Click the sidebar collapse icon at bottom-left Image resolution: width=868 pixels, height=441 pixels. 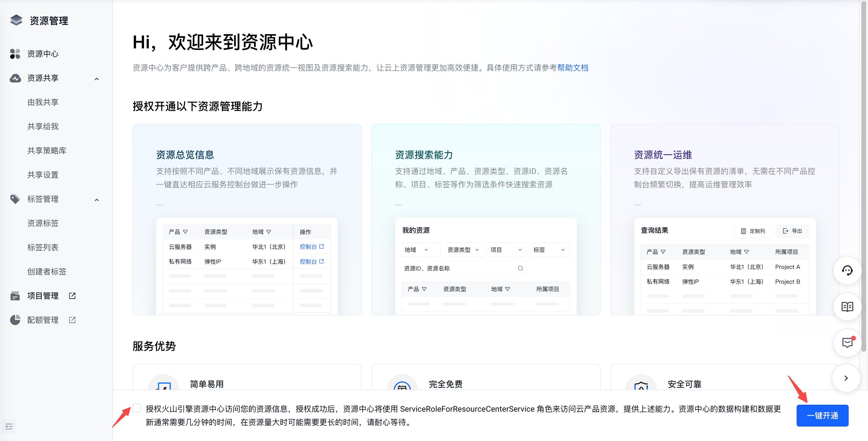pyautogui.click(x=9, y=426)
